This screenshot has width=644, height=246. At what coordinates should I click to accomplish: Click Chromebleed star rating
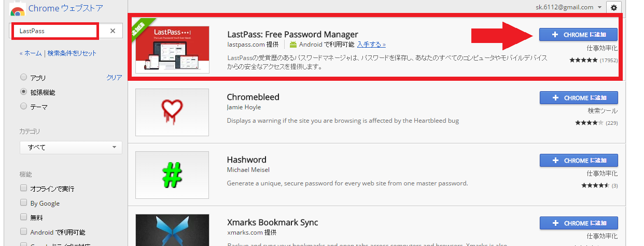point(589,123)
